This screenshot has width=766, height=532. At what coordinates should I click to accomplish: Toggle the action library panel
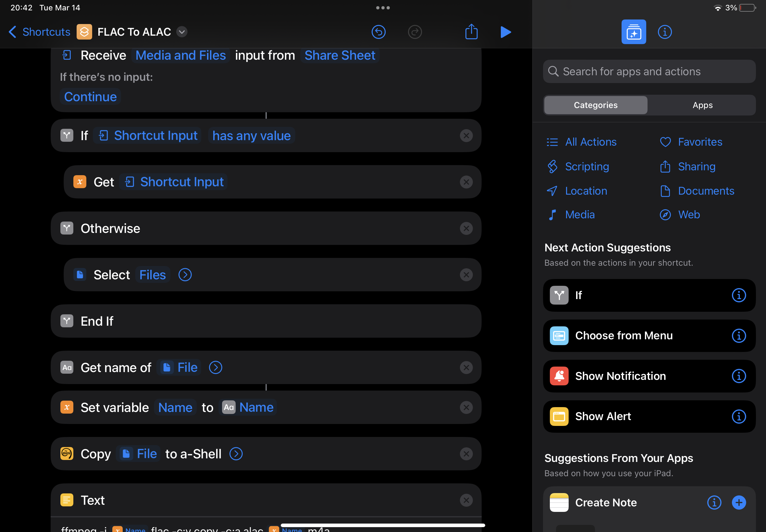pos(633,32)
